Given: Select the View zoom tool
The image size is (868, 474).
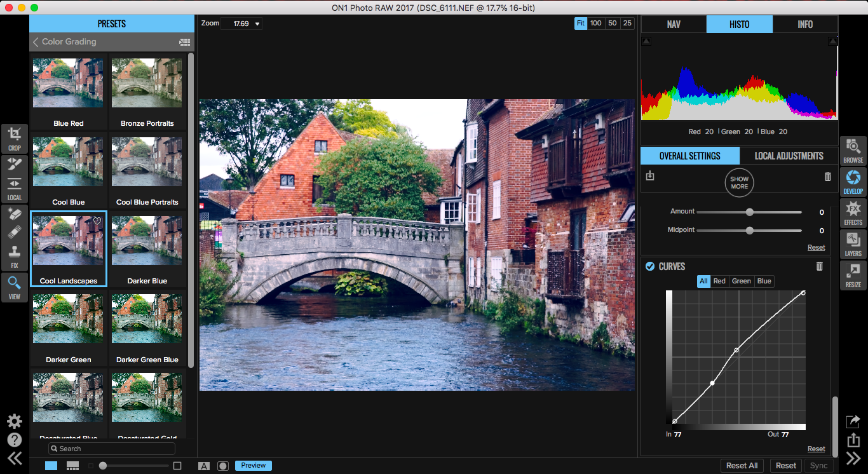Looking at the screenshot, I should click(x=15, y=286).
